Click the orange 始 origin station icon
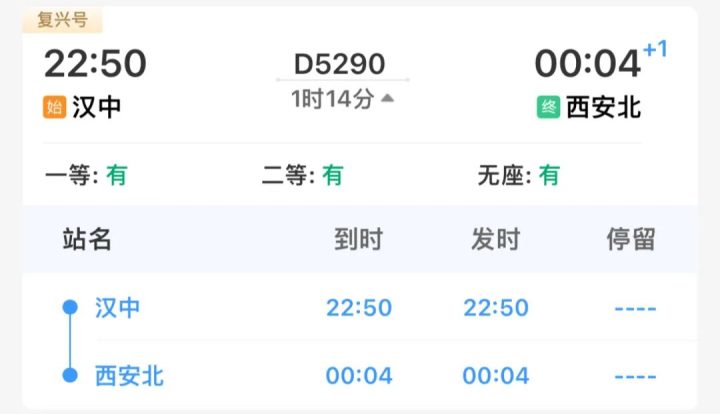The image size is (720, 414). tap(54, 107)
